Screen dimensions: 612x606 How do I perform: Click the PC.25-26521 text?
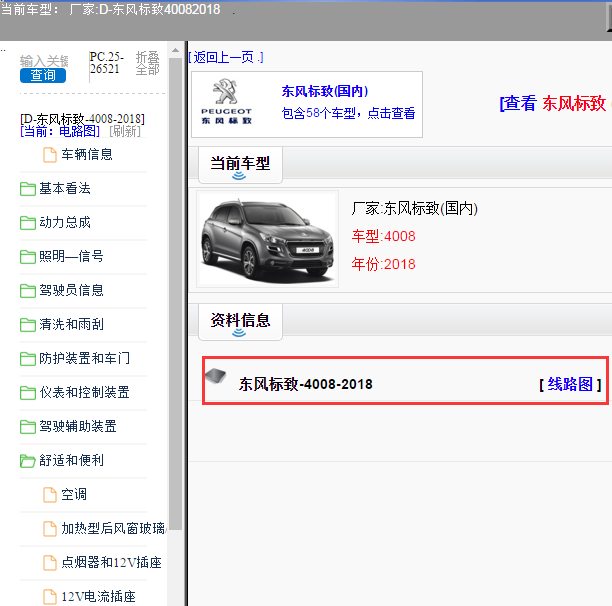pyautogui.click(x=107, y=62)
